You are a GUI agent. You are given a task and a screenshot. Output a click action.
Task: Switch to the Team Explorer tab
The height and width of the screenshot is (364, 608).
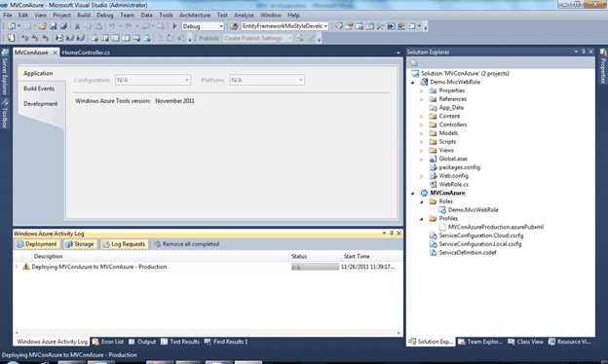[x=480, y=342]
